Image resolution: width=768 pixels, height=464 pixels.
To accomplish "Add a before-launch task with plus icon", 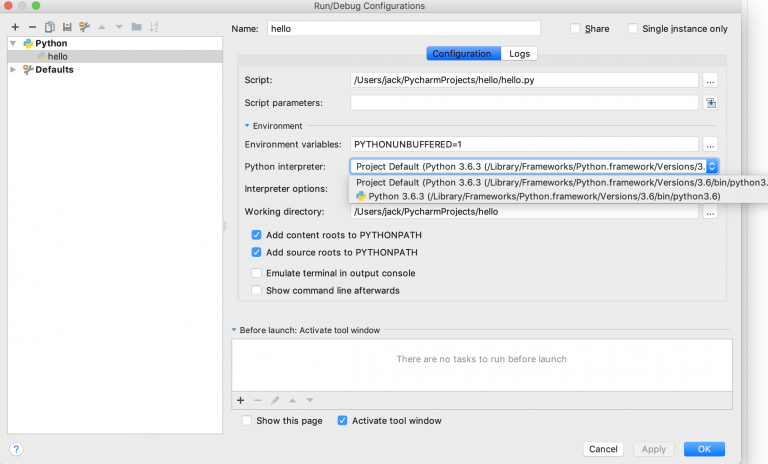I will tap(240, 400).
